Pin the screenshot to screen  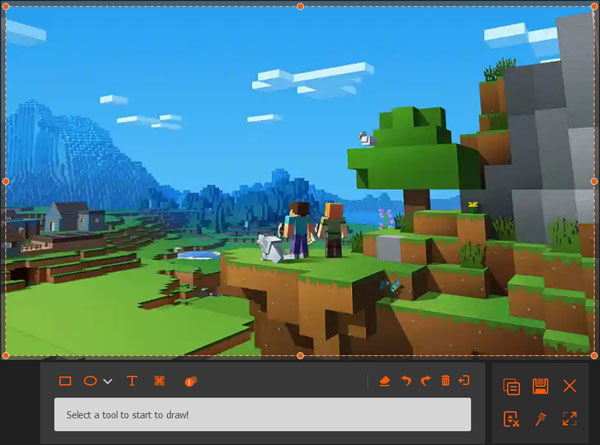click(x=541, y=419)
